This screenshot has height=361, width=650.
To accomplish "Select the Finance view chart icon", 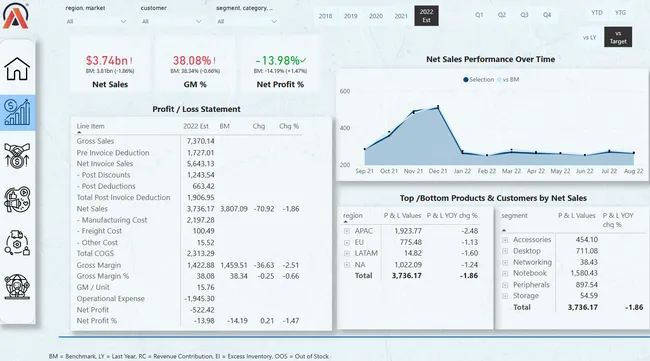I will coord(17,112).
